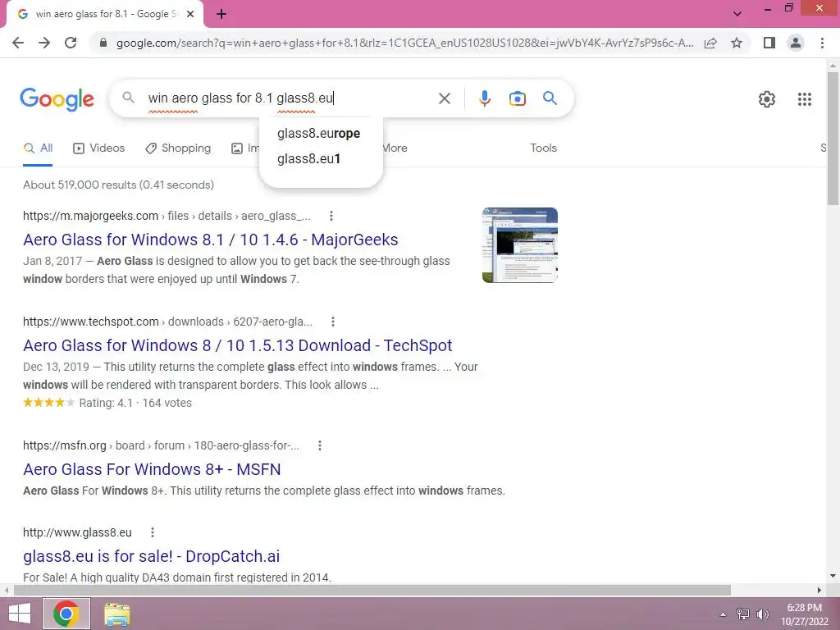Select Chrome in the taskbar
This screenshot has height=630, width=840.
[66, 614]
